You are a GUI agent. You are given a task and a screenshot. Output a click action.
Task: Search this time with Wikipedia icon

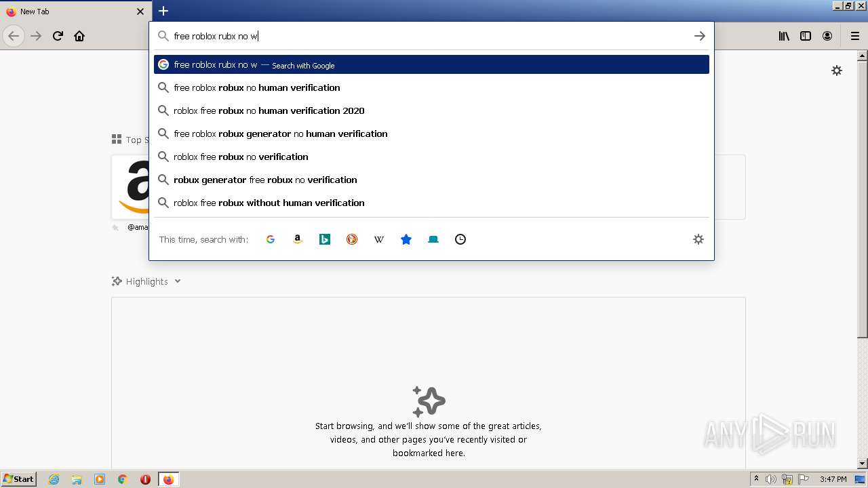click(x=379, y=239)
